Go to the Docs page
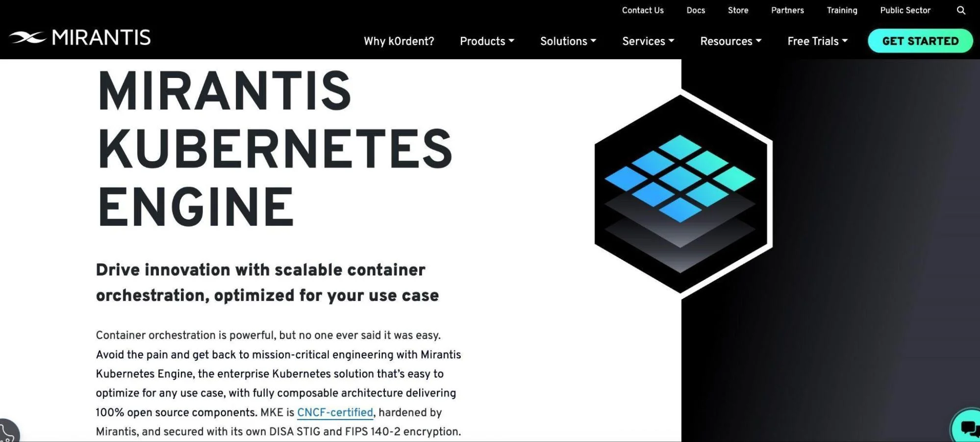Screen dimensions: 980x442 point(696,10)
